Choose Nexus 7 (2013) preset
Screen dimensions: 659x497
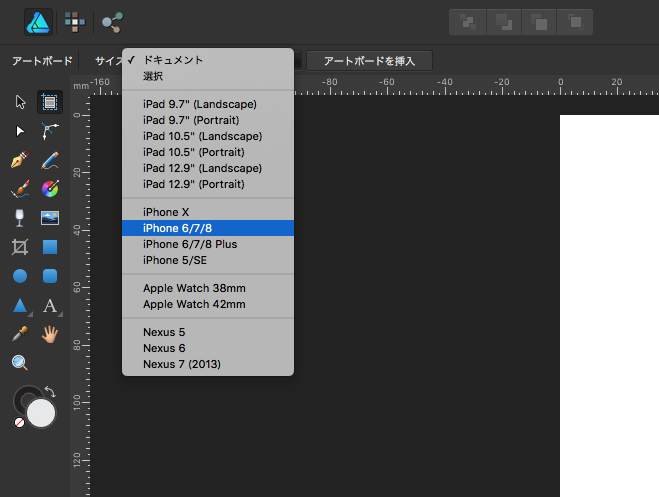tap(208, 364)
